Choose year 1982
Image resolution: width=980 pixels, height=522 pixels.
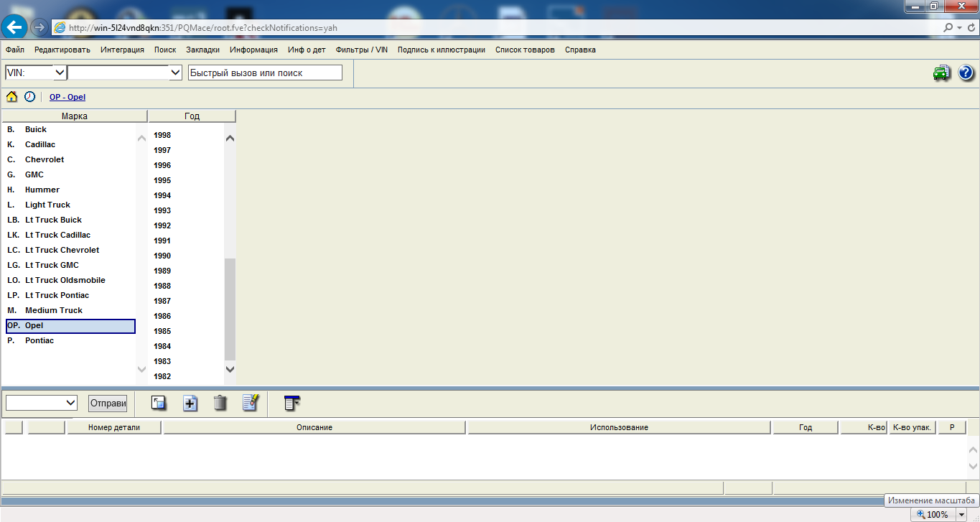pyautogui.click(x=162, y=376)
